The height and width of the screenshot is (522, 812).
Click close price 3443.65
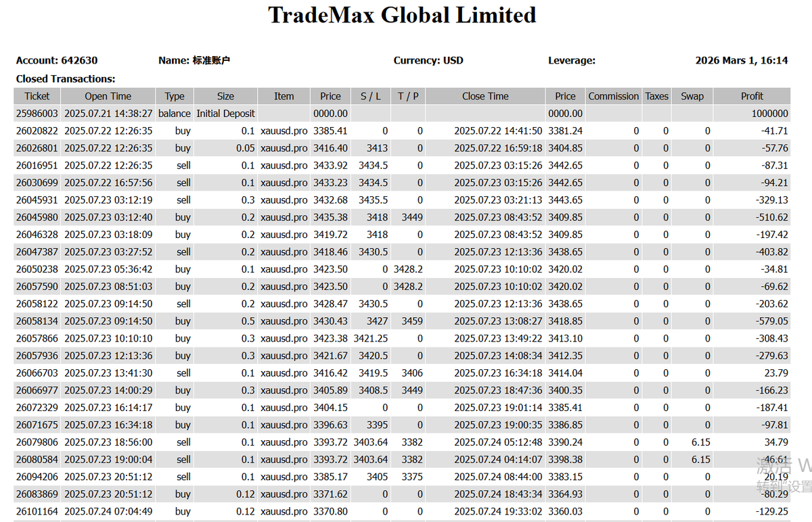pyautogui.click(x=565, y=200)
